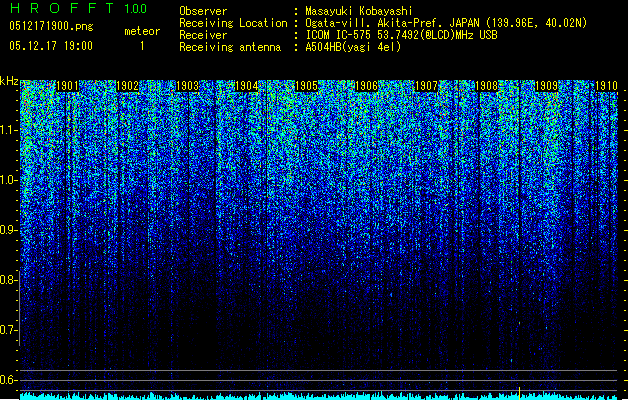
Task: Click the 1908 time marker
Action: (486, 86)
